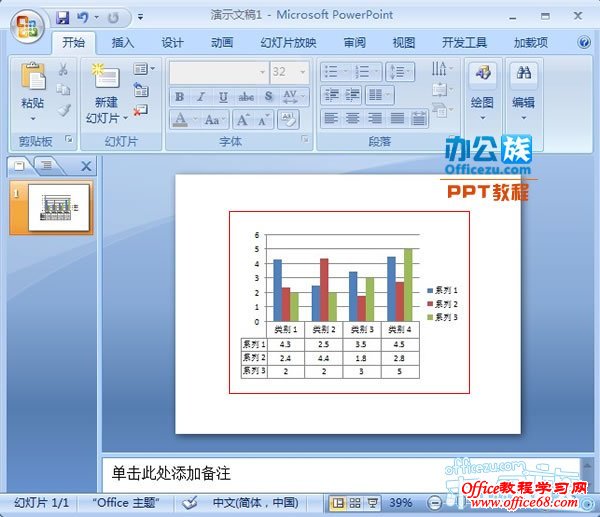600x517 pixels.
Task: Copy selection with the copy icon
Action: pyautogui.click(x=63, y=90)
